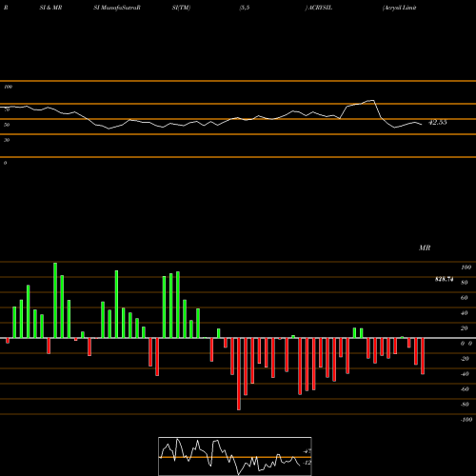476x476 pixels.
Task: Click the lowest red MR bar
Action: coord(239,374)
